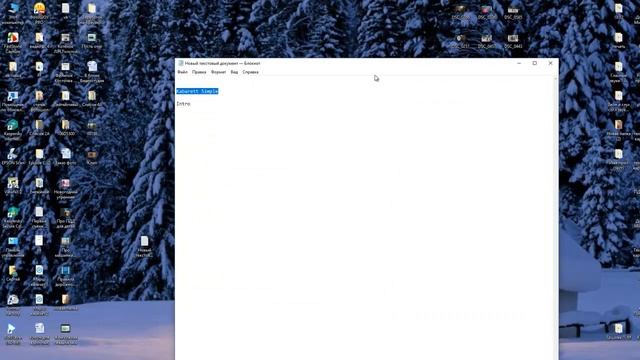Select the 'Печать' folder on the desktop
The height and width of the screenshot is (360, 640).
pyautogui.click(x=618, y=40)
